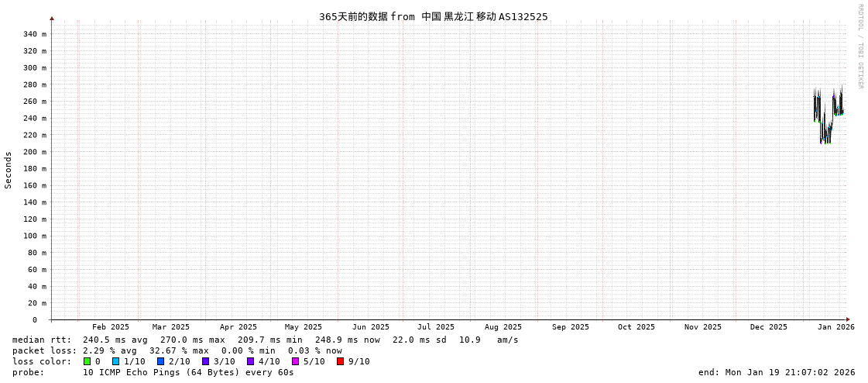
Task: Click the 340 m y-axis label
Action: 35,34
